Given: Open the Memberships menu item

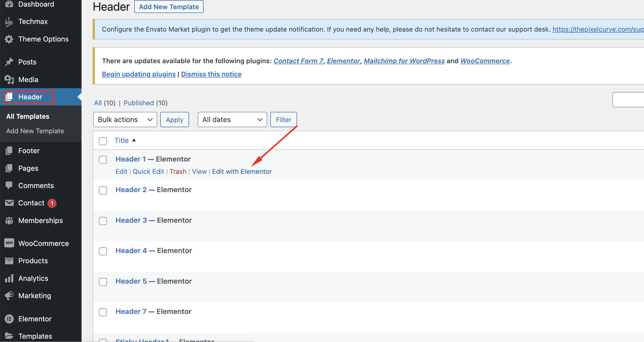Looking at the screenshot, I should tap(41, 220).
